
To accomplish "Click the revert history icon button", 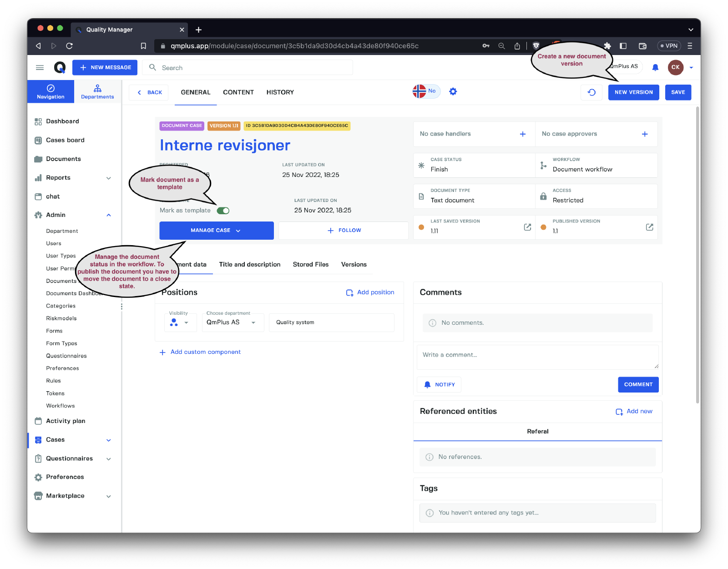I will point(591,92).
